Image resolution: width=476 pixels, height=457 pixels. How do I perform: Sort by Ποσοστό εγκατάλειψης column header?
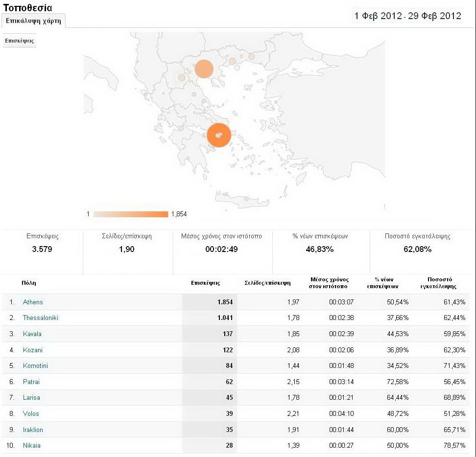(x=439, y=283)
